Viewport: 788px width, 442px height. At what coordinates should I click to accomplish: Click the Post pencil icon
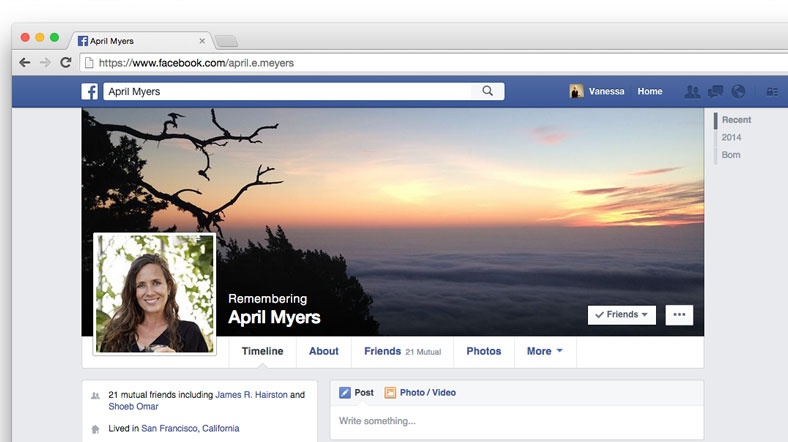(x=345, y=392)
